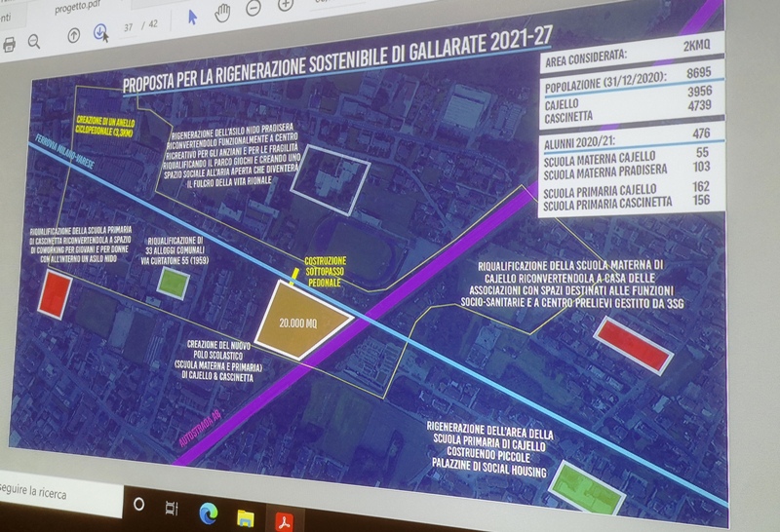The image size is (780, 532).
Task: Click the alunni total value 476
Action: 701,133
